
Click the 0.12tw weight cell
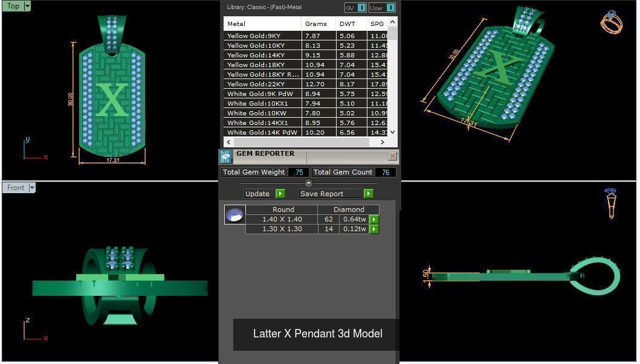(x=354, y=229)
